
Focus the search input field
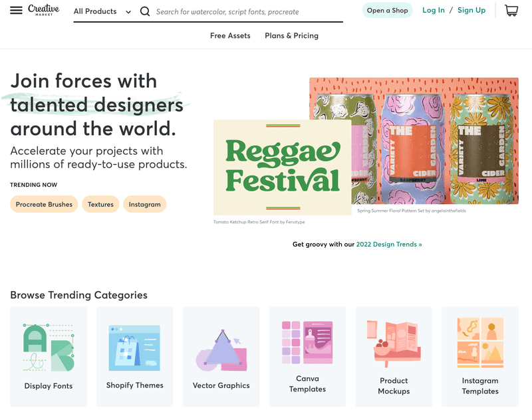point(249,12)
